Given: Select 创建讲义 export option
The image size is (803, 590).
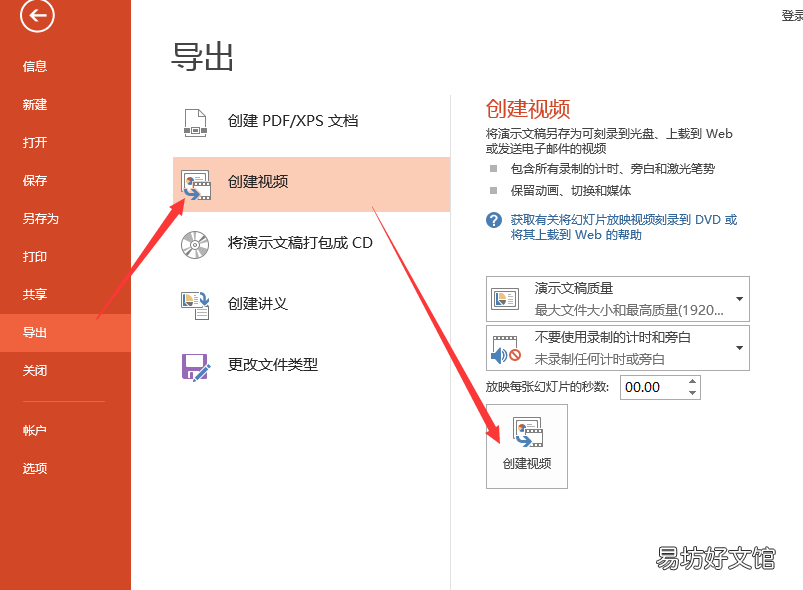Looking at the screenshot, I should 311,305.
